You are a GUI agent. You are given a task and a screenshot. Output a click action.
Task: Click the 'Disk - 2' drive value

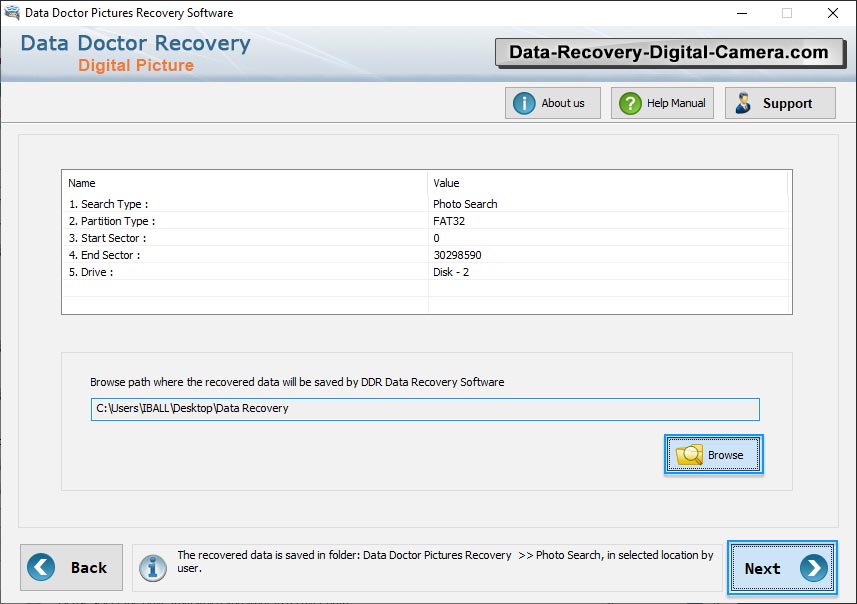(451, 272)
